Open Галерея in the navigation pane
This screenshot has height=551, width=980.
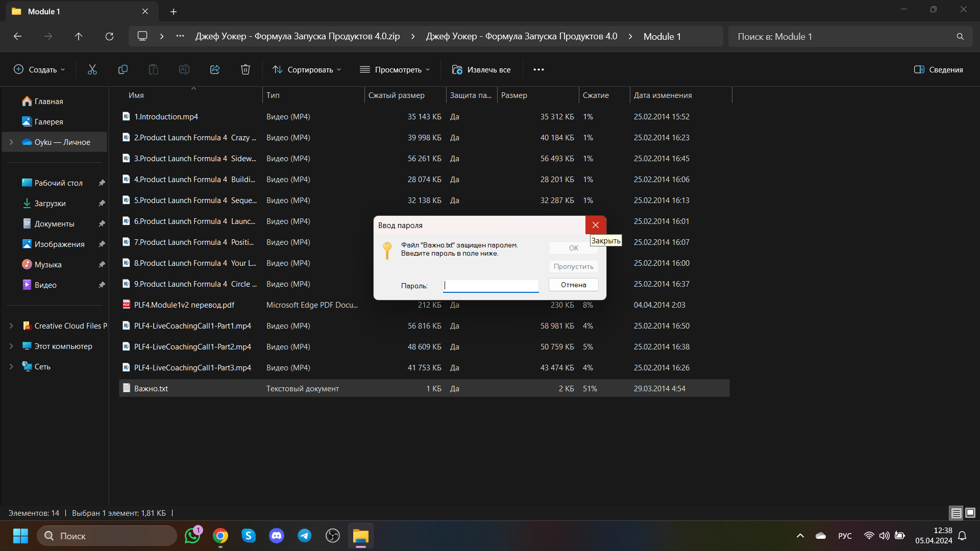49,122
